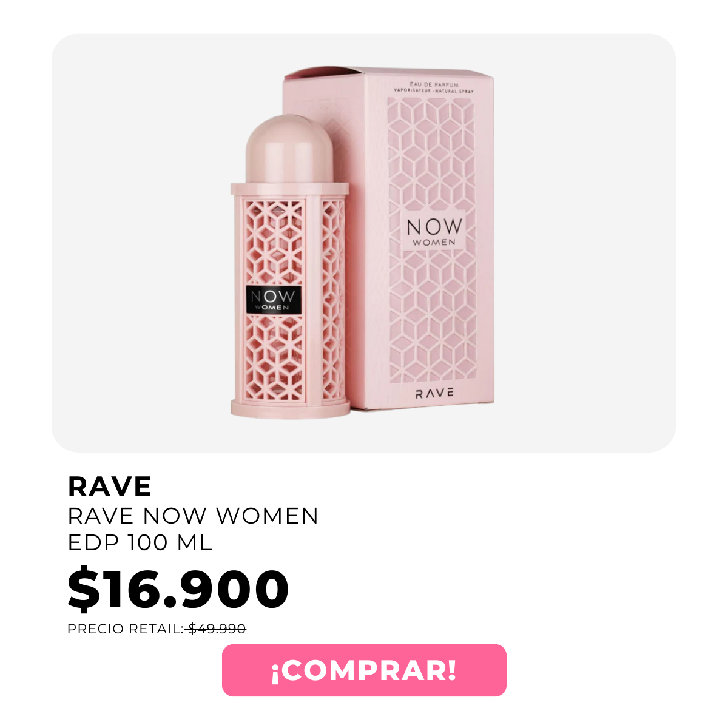Click the RAVE logo on the box bottom
The height and width of the screenshot is (728, 728).
(434, 393)
